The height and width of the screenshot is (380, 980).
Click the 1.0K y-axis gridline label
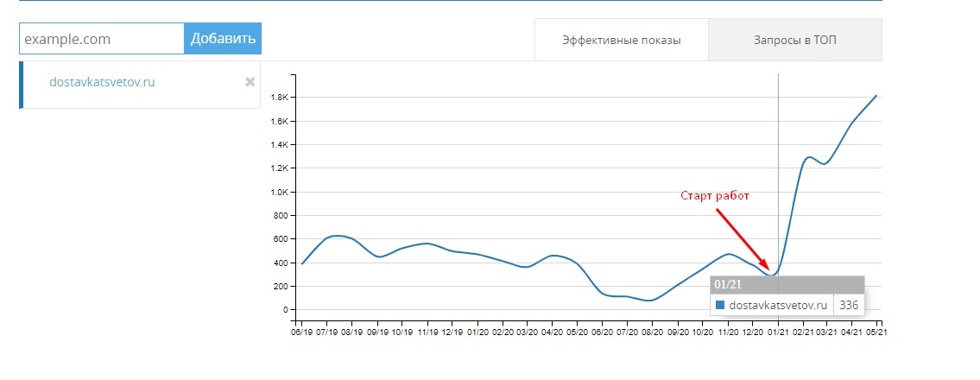tap(278, 192)
